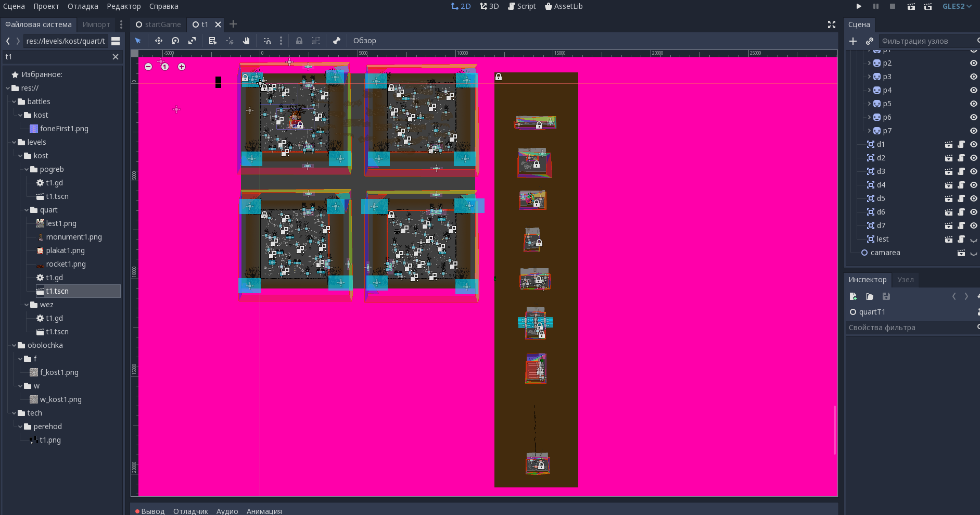Toggle smart snap icon in toolbar
980x515 pixels.
pyautogui.click(x=267, y=41)
